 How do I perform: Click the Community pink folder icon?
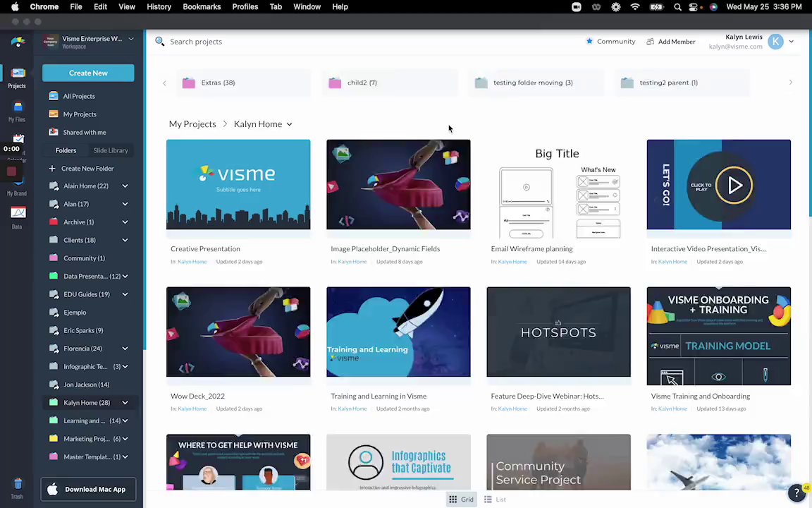click(54, 258)
